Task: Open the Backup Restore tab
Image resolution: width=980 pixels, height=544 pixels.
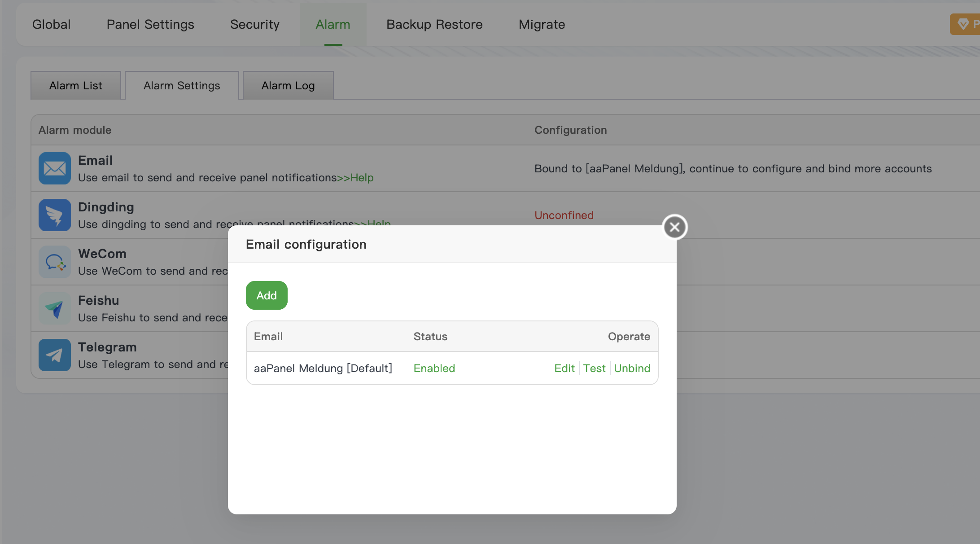Action: click(x=434, y=24)
